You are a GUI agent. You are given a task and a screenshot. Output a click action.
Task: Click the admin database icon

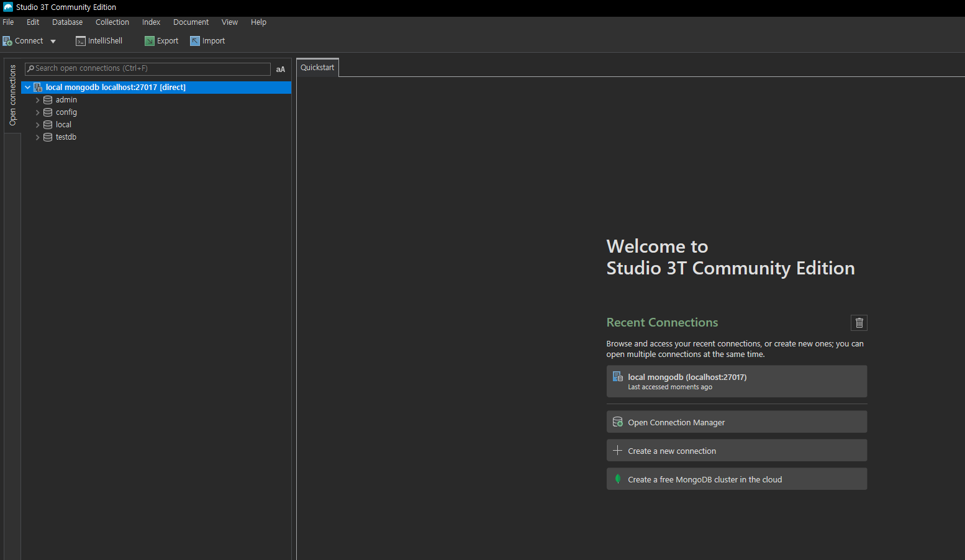pos(48,100)
